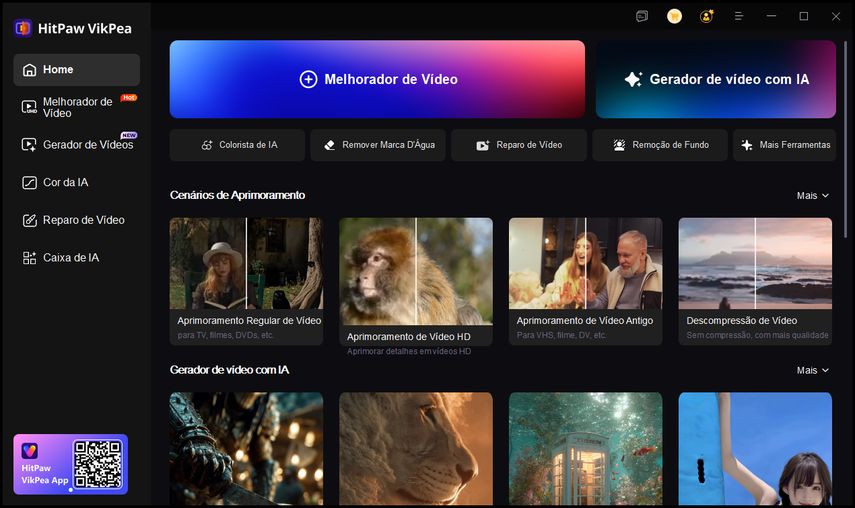The width and height of the screenshot is (855, 508).
Task: Click 'Aprimorar detalhes em vídeos HD' caption
Action: click(409, 352)
